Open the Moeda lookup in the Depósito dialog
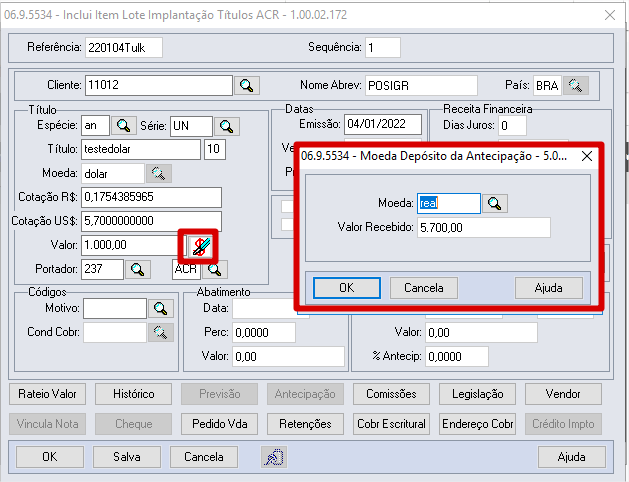This screenshot has height=482, width=629. [x=495, y=204]
